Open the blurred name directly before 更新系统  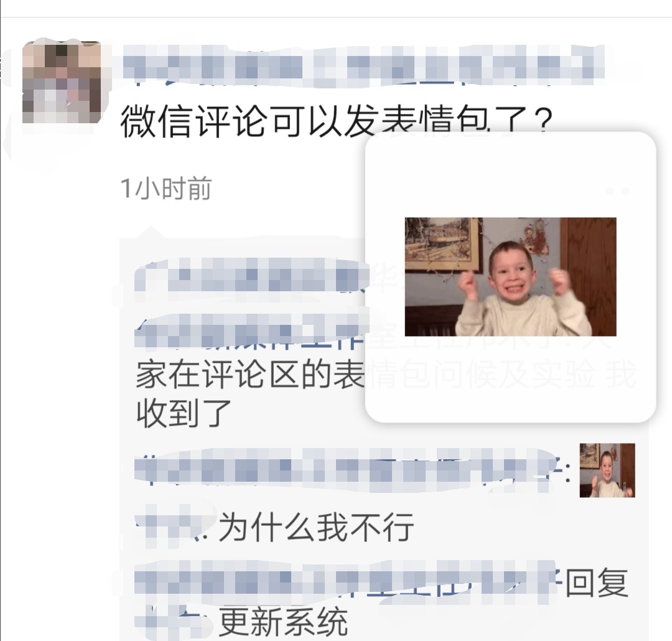pyautogui.click(x=173, y=621)
